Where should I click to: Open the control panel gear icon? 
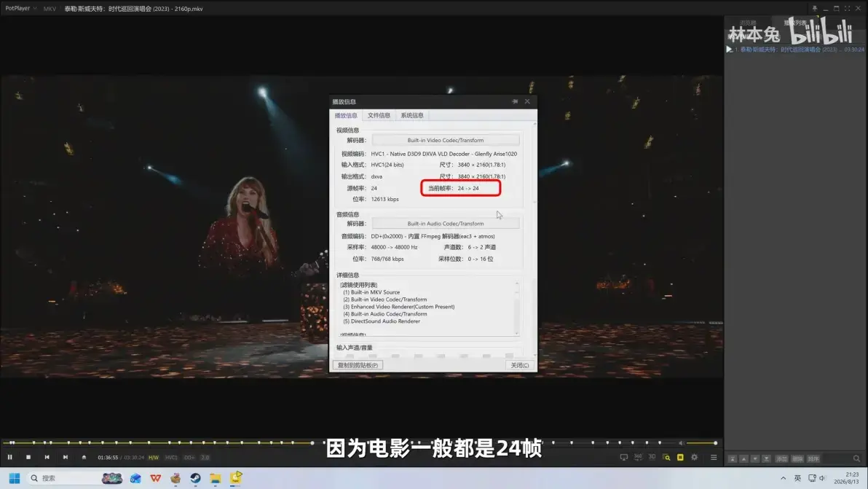tap(695, 458)
